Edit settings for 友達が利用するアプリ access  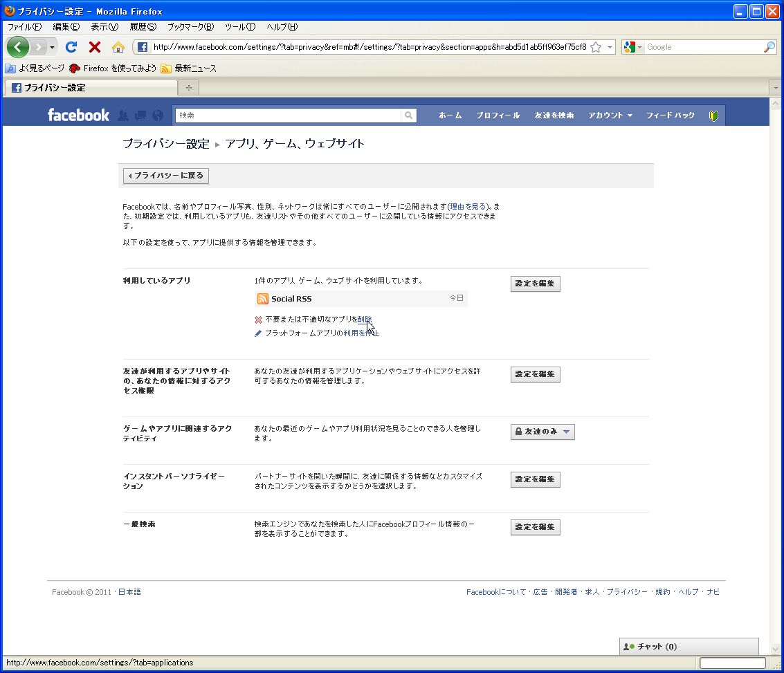[x=535, y=374]
